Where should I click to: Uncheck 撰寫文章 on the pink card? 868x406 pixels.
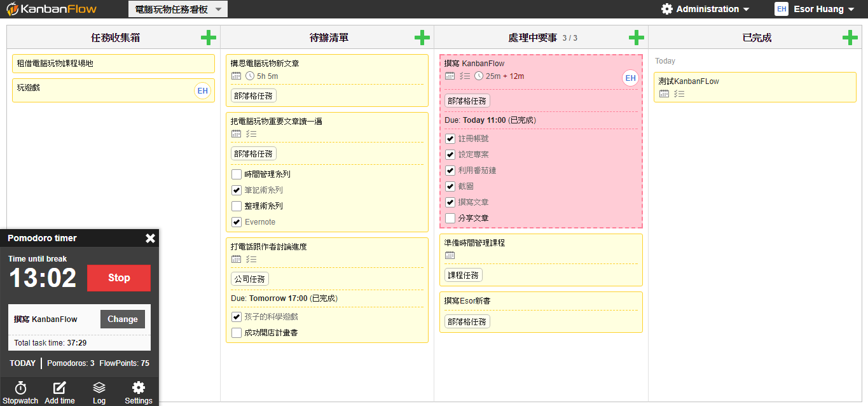point(450,202)
